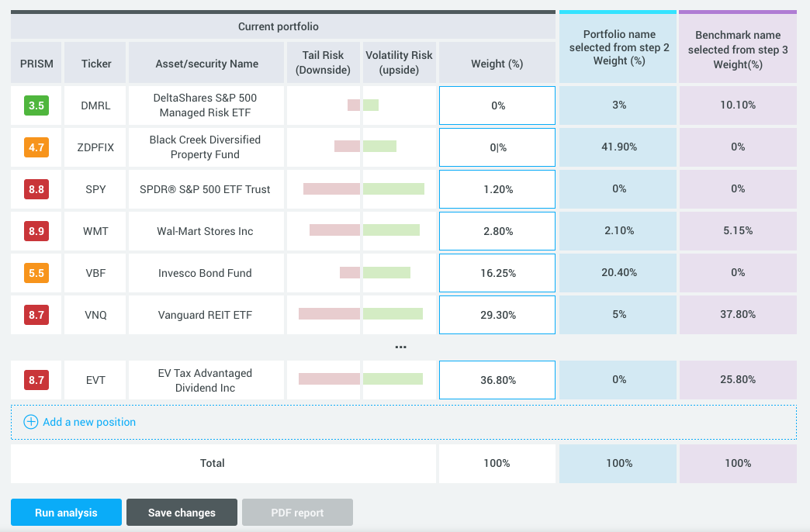This screenshot has width=810, height=532.
Task: Expand the hidden rows via the ellipsis
Action: click(400, 346)
